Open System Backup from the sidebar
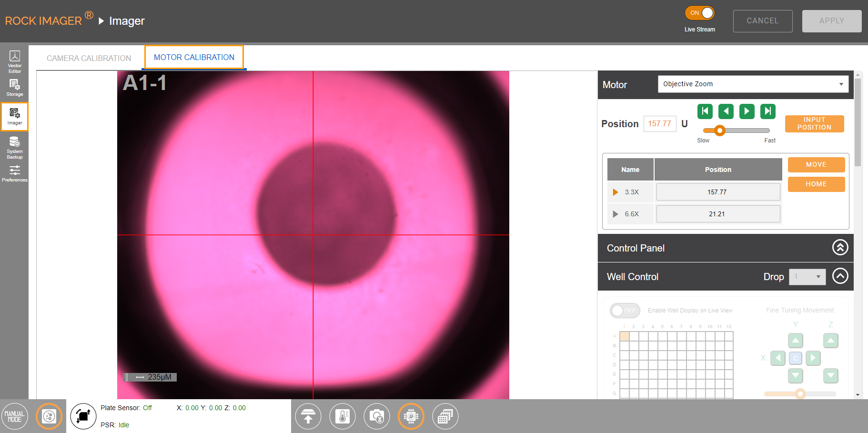The height and width of the screenshot is (433, 868). click(x=15, y=147)
